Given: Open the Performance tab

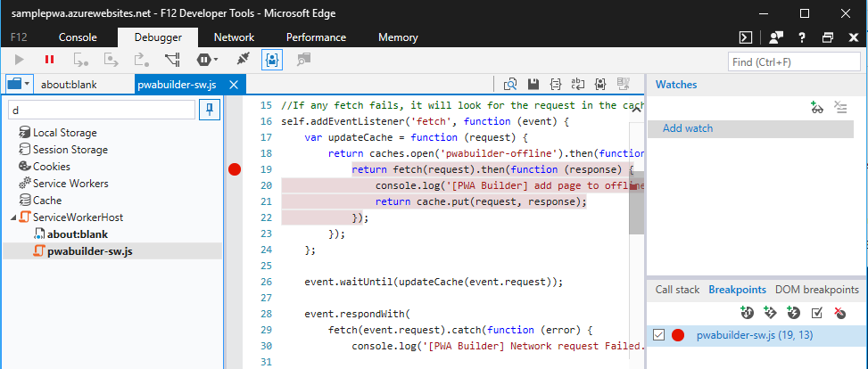Looking at the screenshot, I should (316, 37).
